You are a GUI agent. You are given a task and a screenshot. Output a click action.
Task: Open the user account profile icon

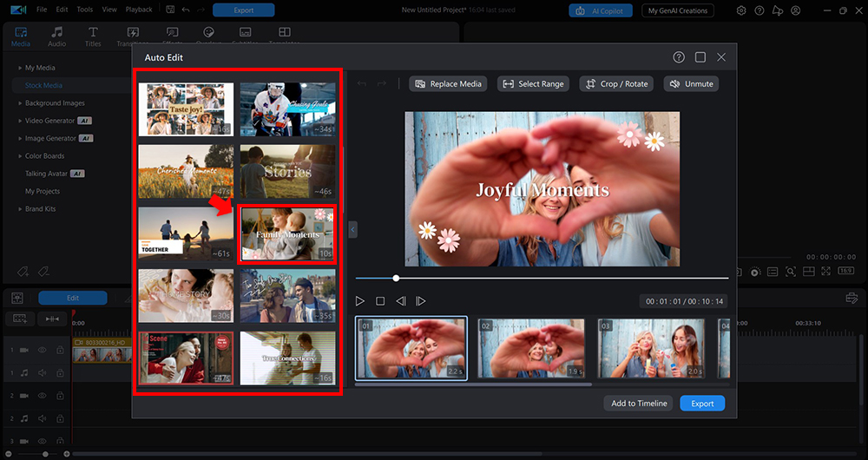coord(795,10)
